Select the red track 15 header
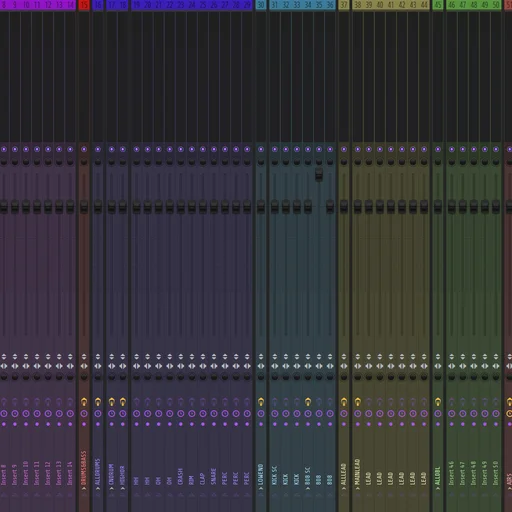This screenshot has height=512, width=512. coord(84,5)
